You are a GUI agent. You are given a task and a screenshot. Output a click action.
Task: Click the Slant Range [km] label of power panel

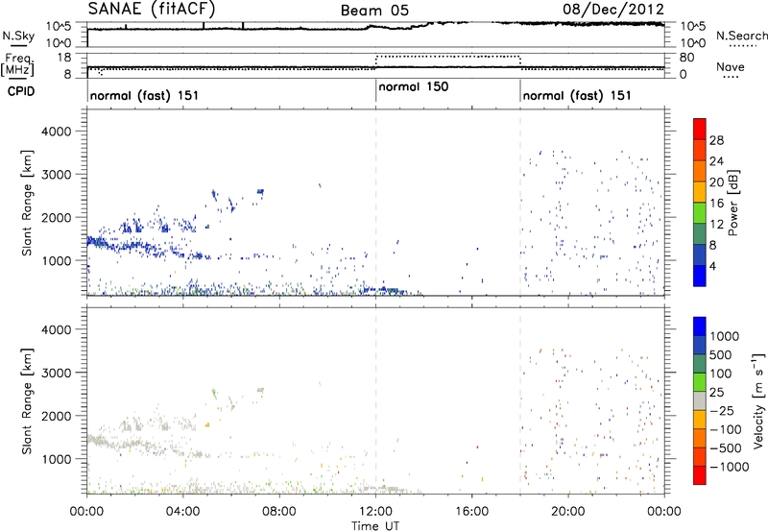pos(28,203)
